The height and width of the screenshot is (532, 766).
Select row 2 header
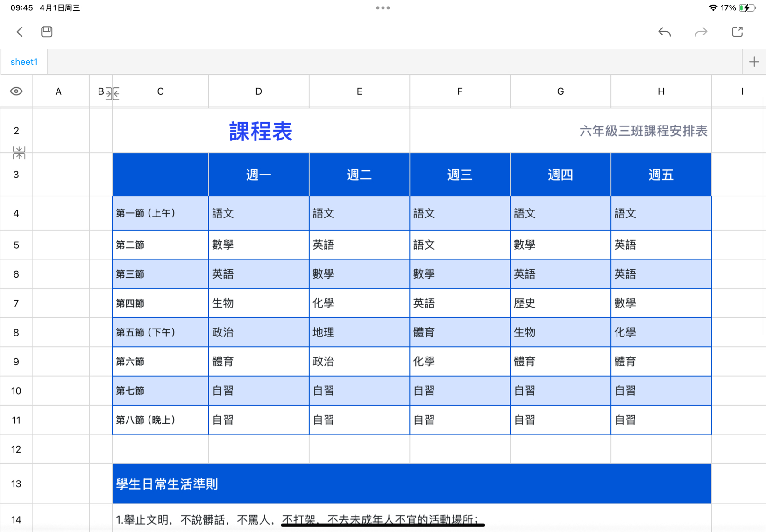pyautogui.click(x=16, y=131)
